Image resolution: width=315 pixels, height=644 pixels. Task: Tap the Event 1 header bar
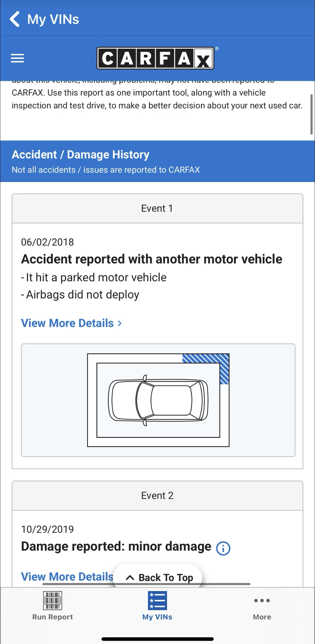pyautogui.click(x=157, y=208)
